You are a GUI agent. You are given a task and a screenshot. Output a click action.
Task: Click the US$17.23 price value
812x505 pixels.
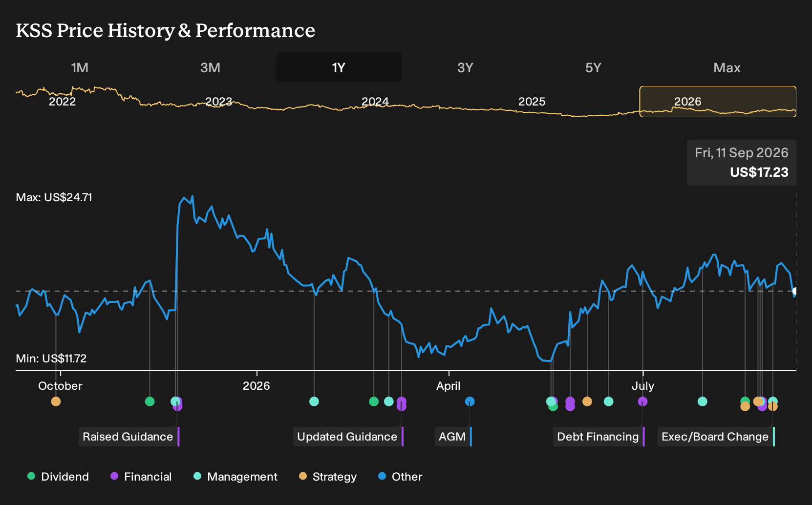[759, 172]
